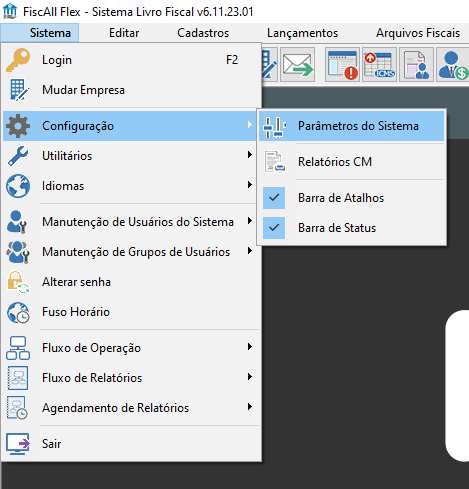Choose Fuso Horário menu entry

pos(131,312)
